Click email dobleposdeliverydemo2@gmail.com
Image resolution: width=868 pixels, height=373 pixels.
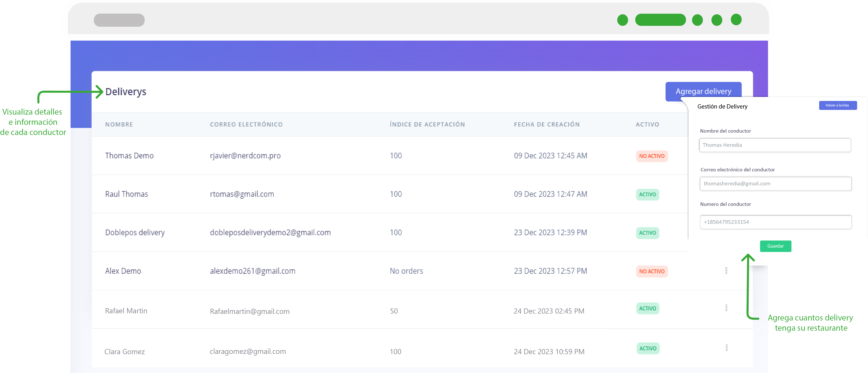click(x=270, y=233)
